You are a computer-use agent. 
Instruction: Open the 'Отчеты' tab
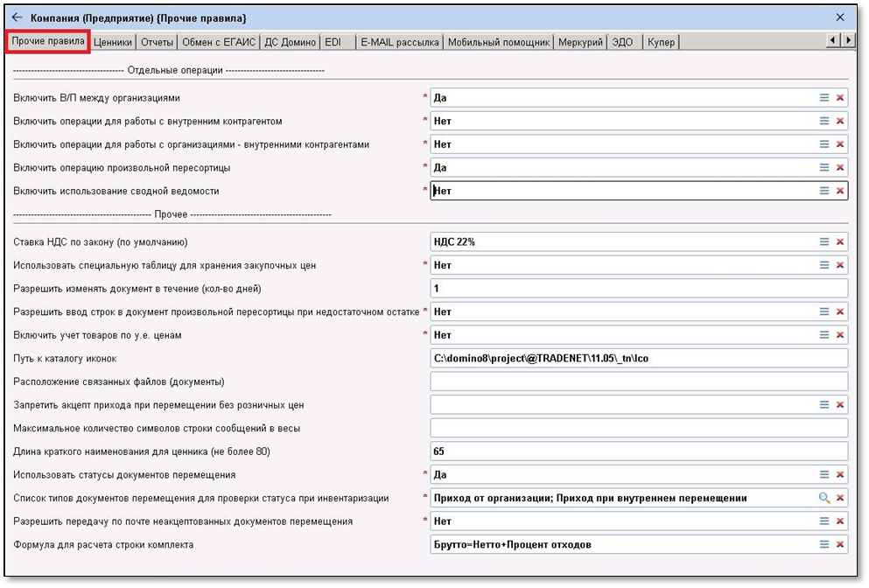(x=157, y=42)
